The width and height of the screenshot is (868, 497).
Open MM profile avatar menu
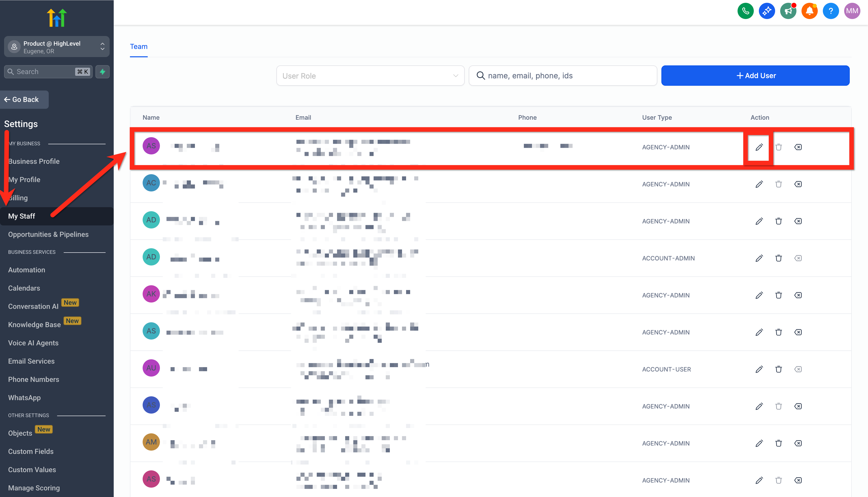pos(852,11)
